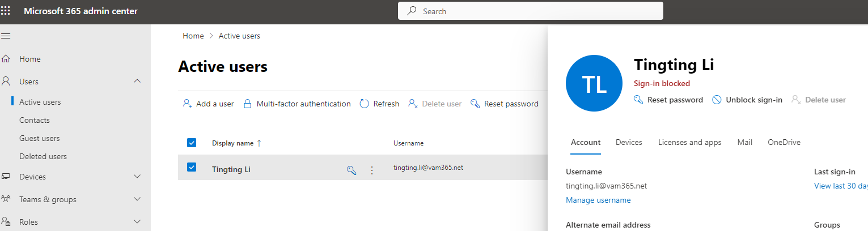Click the Devices icon in sidebar

pos(6,177)
